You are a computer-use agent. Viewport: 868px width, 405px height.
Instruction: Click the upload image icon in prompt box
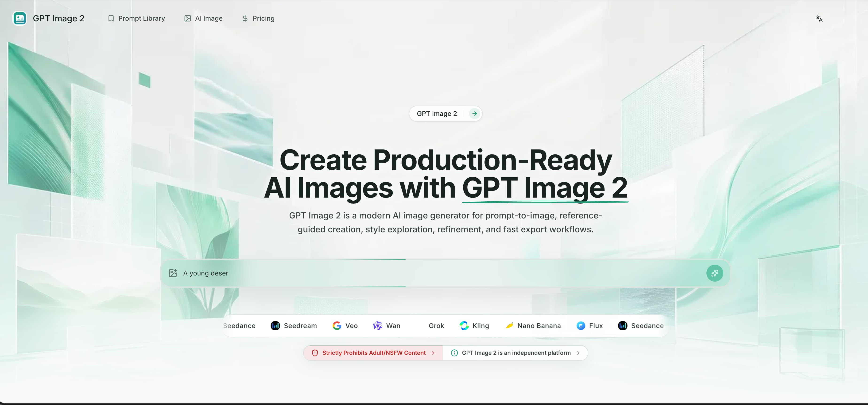173,273
